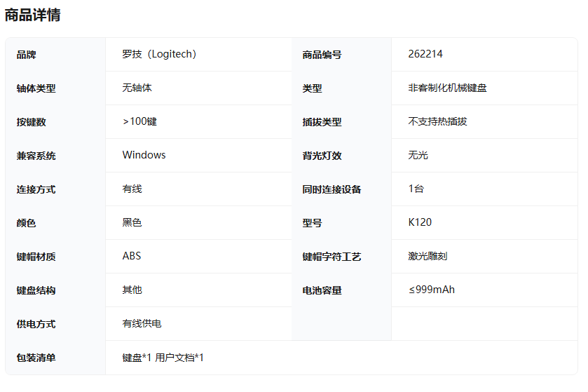This screenshot has height=392, width=588.
Task: Click the 无轴体 switch type value
Action: click(137, 88)
